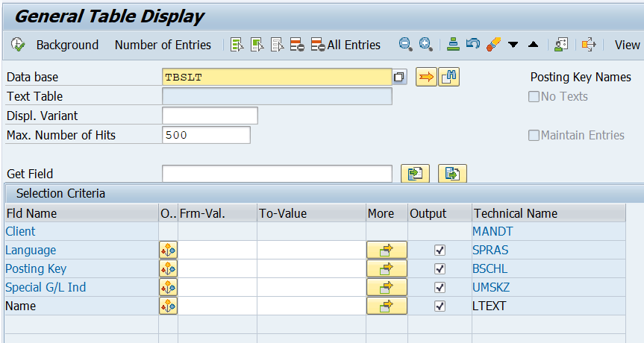Uncheck Output checkbox for Posting Key (BSCHL)
This screenshot has height=343, width=644.
pos(440,268)
